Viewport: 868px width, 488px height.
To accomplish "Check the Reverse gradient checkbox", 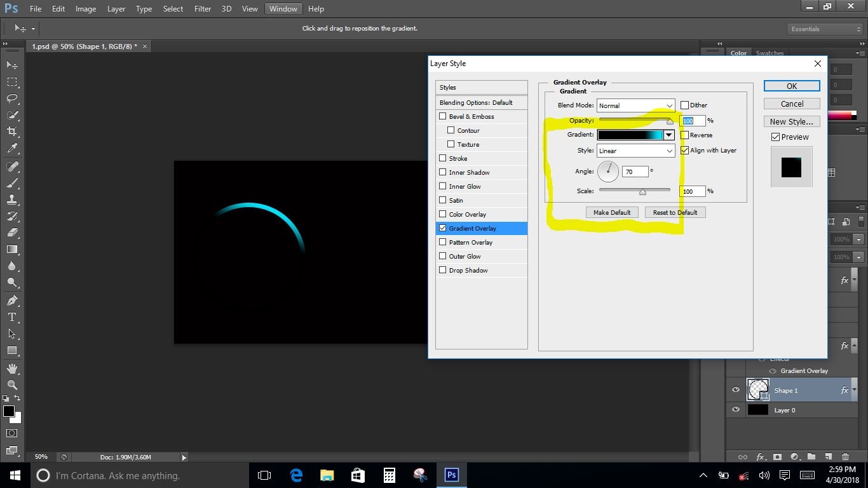I will 684,135.
